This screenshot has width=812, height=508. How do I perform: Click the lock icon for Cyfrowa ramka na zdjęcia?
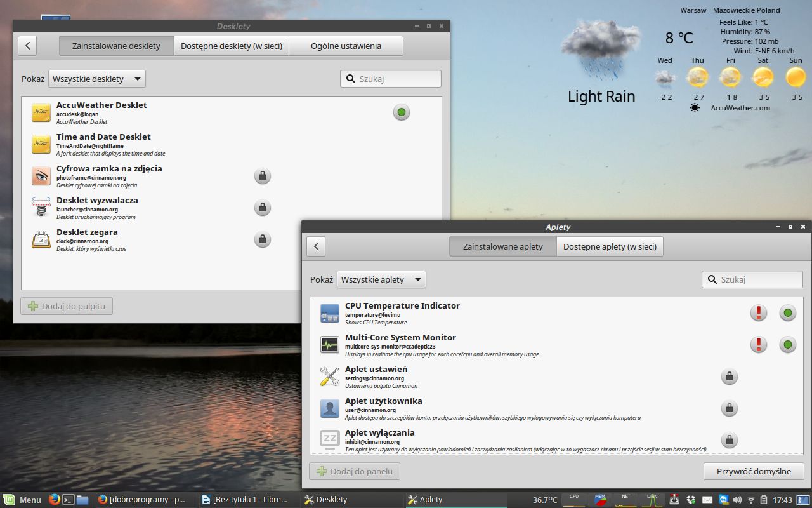[263, 176]
